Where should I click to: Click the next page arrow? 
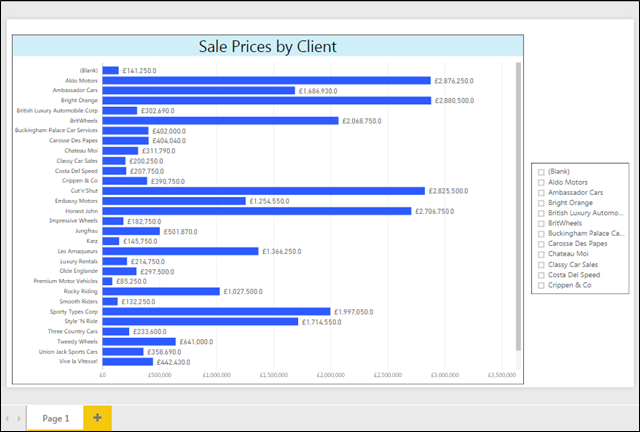(x=19, y=418)
